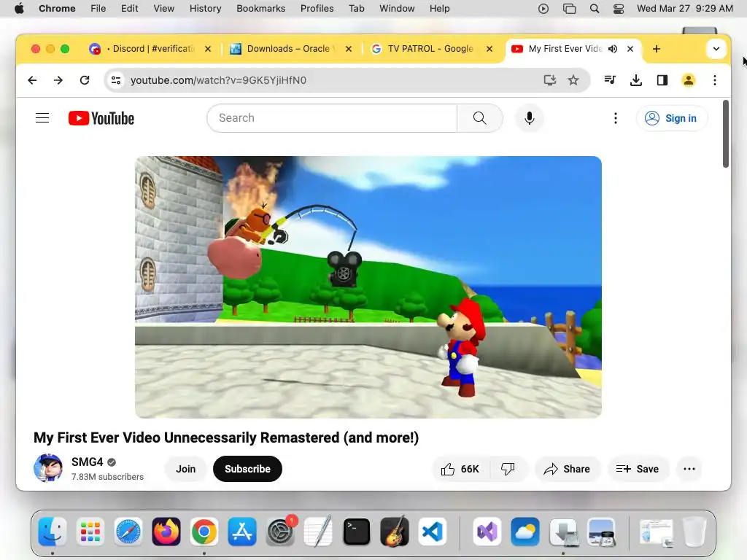Open the Profiles menu
Viewport: 747px width, 560px height.
317,9
